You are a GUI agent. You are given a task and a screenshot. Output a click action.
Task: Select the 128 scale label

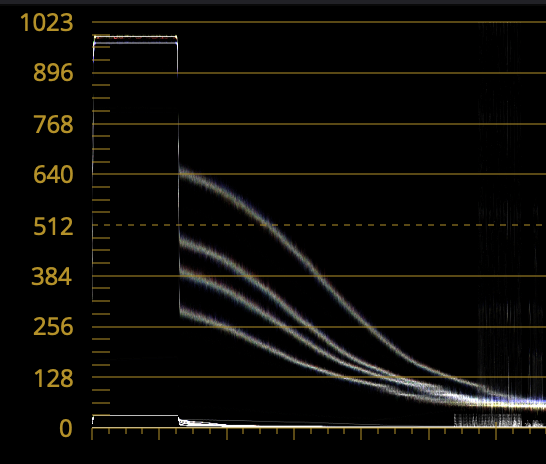tap(54, 378)
